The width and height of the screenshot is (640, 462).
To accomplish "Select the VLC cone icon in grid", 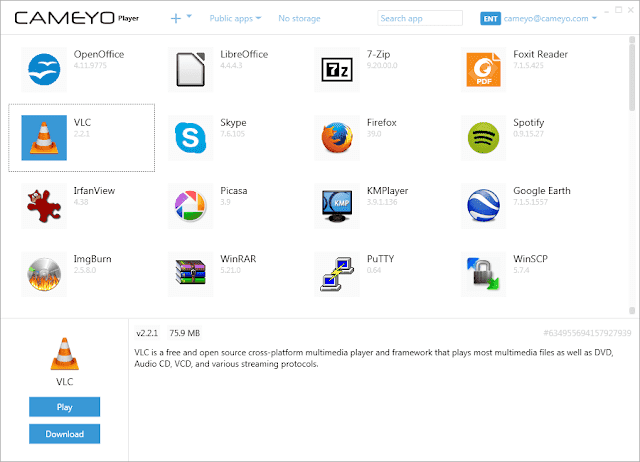I will [44, 138].
